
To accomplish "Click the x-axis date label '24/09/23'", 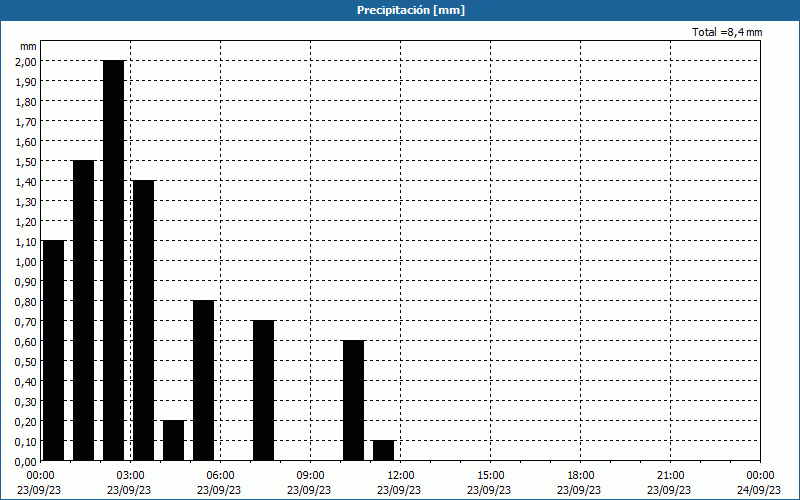I will point(759,490).
